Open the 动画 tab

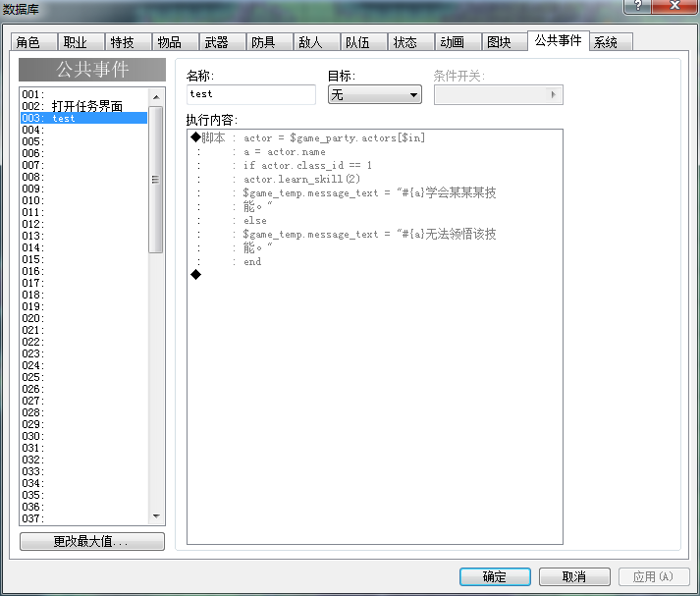458,42
